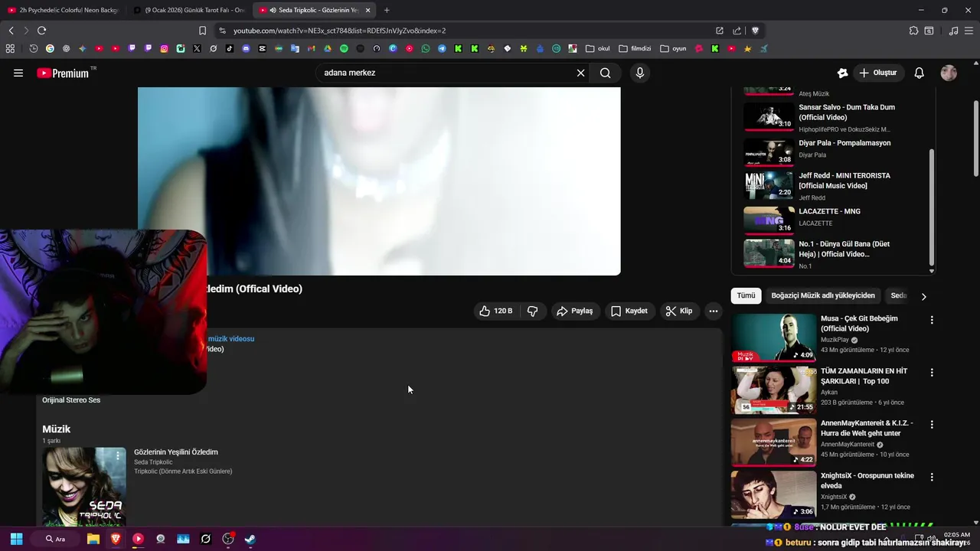Open the YouTube hamburger guide menu
This screenshot has width=980, height=551.
tap(18, 73)
